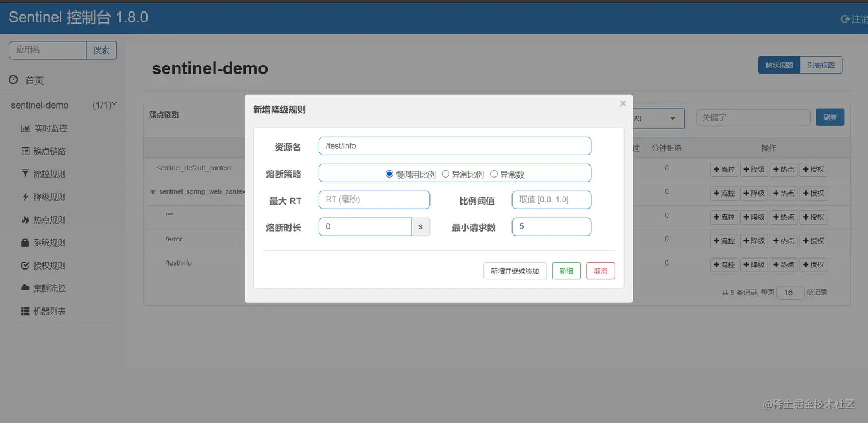This screenshot has width=868, height=423.
Task: Go to 流控规则 page
Action: coord(50,174)
